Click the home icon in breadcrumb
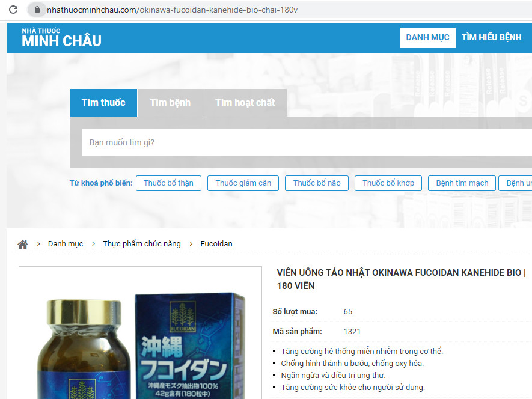 [23, 244]
